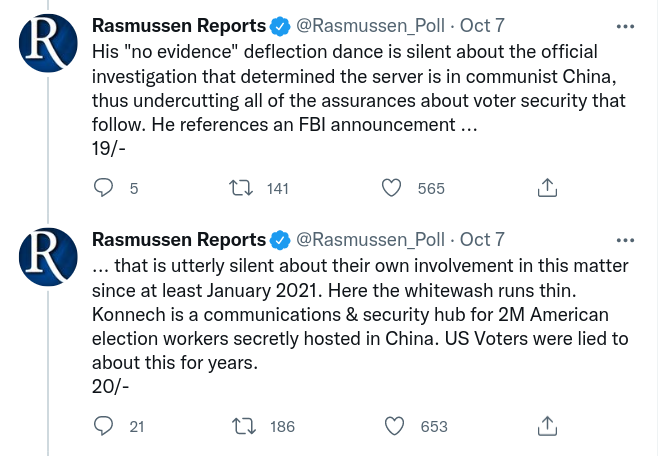This screenshot has height=456, width=670.
Task: Click the verified badge on first tweet
Action: (282, 25)
